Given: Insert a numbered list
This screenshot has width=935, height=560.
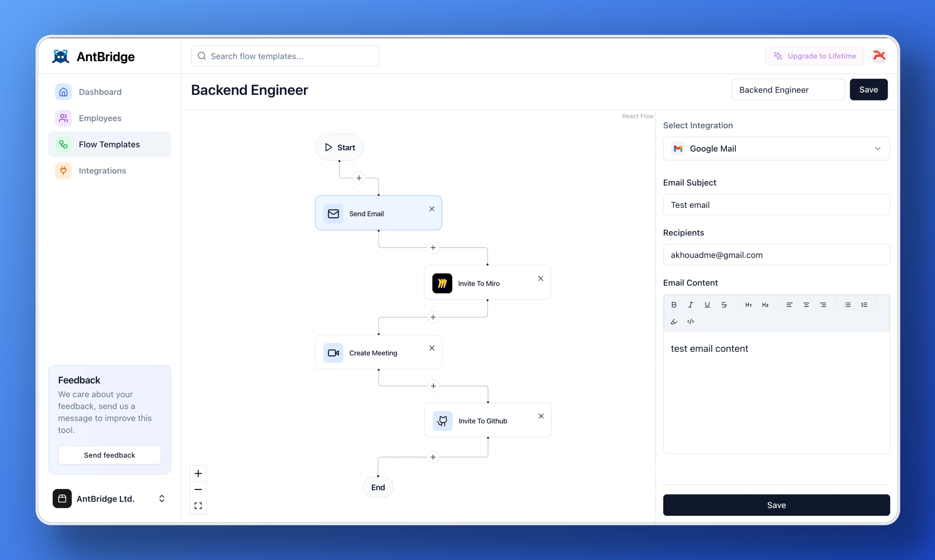Looking at the screenshot, I should click(x=864, y=305).
